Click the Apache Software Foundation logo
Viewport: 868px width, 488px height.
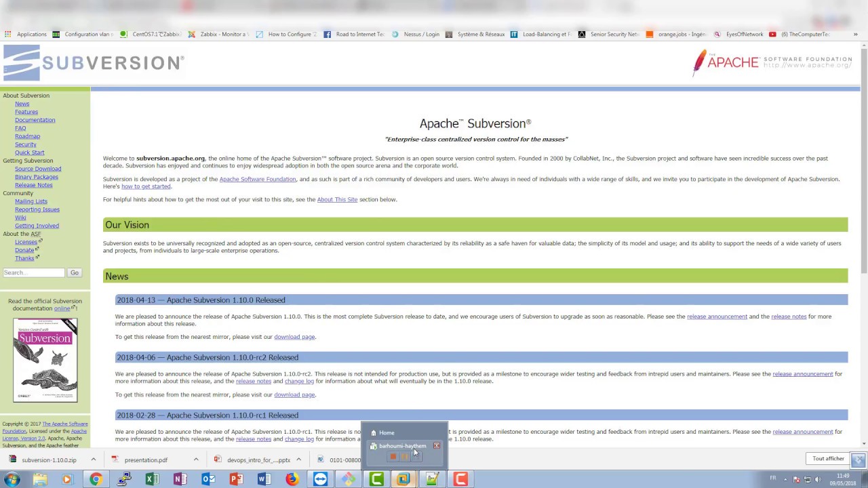click(772, 62)
